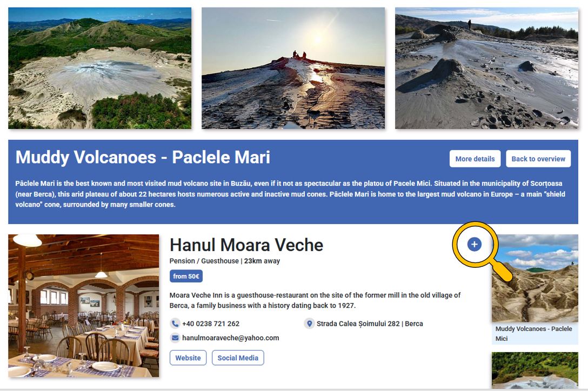Go back using Back to overview button
588x391 pixels.
pyautogui.click(x=538, y=159)
